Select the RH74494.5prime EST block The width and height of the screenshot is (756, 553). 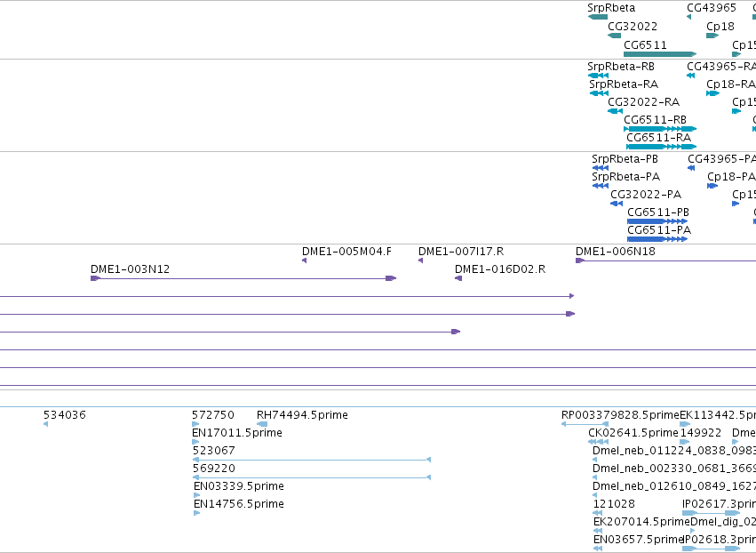click(x=262, y=424)
